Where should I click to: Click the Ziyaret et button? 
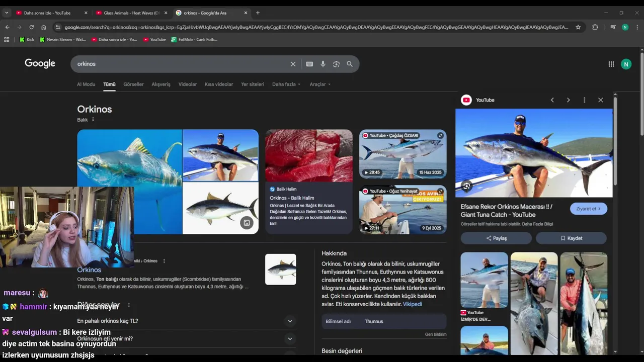588,209
